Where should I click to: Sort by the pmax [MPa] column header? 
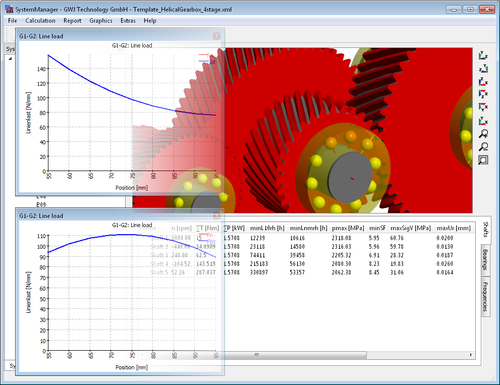[x=348, y=228]
